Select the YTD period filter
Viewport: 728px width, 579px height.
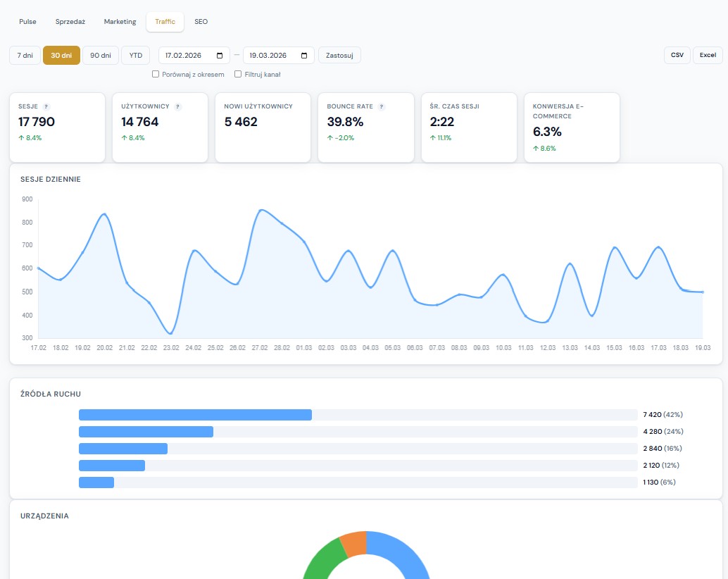point(135,55)
